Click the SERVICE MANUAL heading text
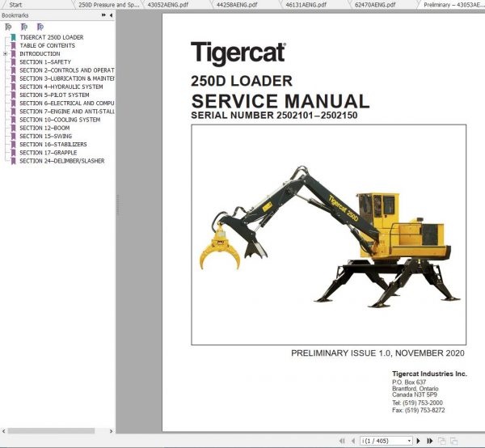The width and height of the screenshot is (485, 448). [280, 101]
